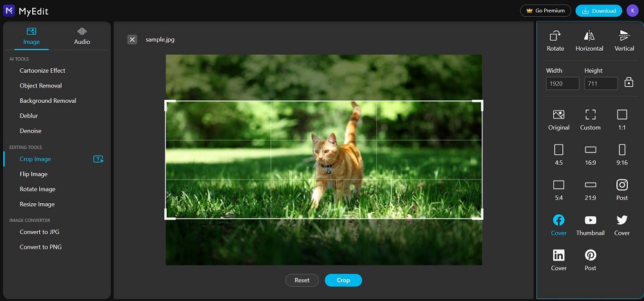This screenshot has height=301, width=644.
Task: Click the Go Premium button
Action: [x=545, y=11]
